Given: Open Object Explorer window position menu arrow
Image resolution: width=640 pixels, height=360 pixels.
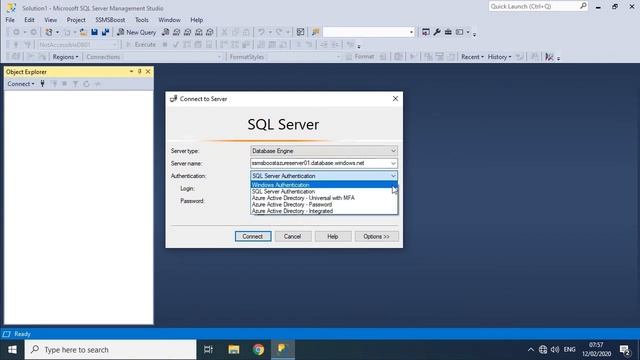Looking at the screenshot, I should 131,72.
